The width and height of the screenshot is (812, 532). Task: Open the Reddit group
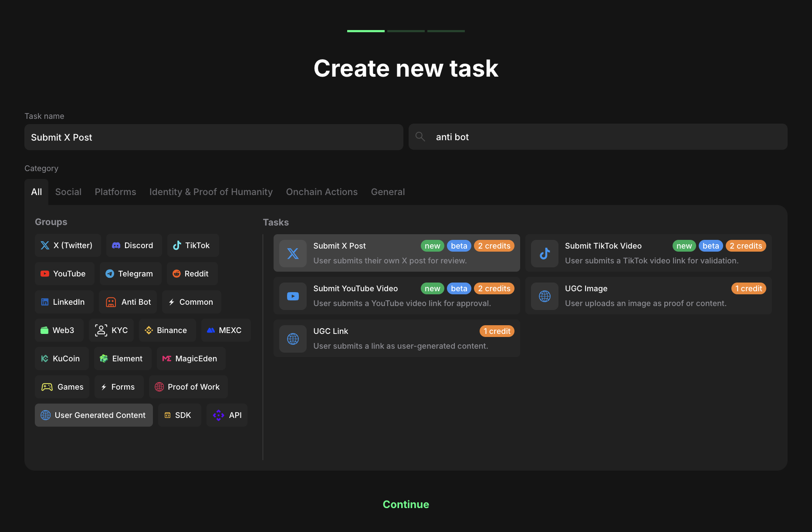click(192, 274)
